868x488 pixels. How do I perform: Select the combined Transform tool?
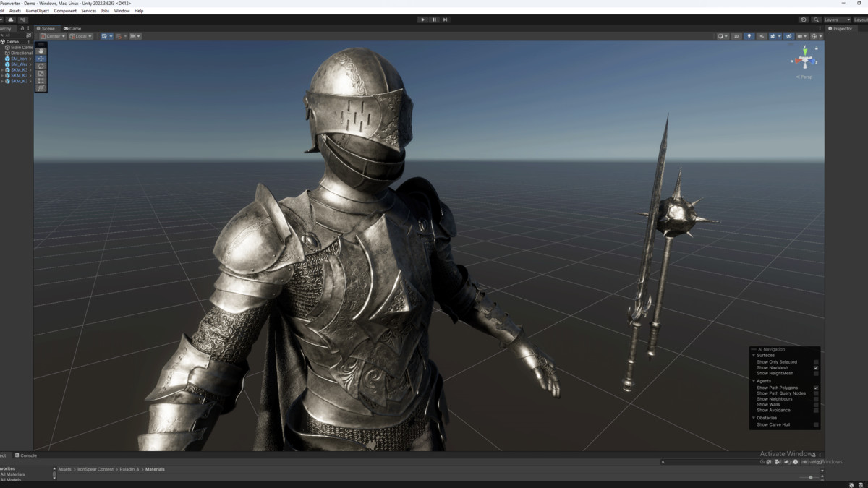41,88
